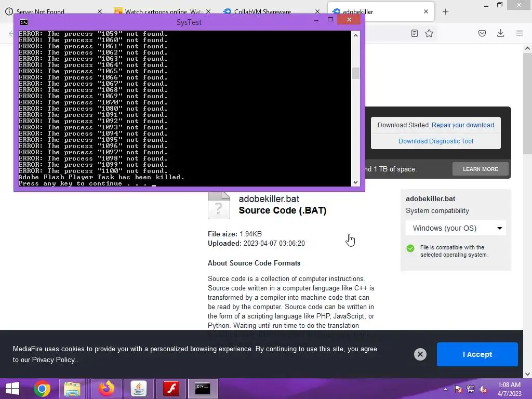Viewport: 532px width, 399px height.
Task: Open Firefox downloads panel
Action: (x=500, y=33)
